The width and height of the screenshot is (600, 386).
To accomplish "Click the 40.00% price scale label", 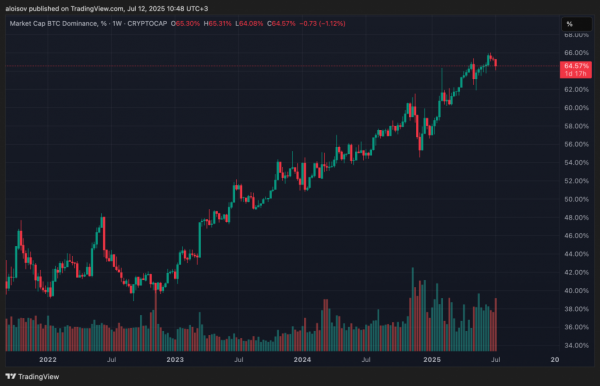I will [576, 291].
